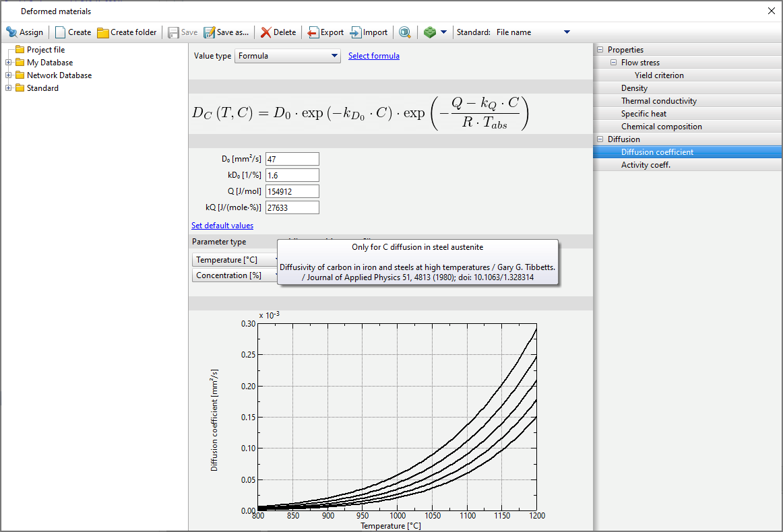Click the Export icon
This screenshot has width=783, height=532.
pyautogui.click(x=313, y=32)
